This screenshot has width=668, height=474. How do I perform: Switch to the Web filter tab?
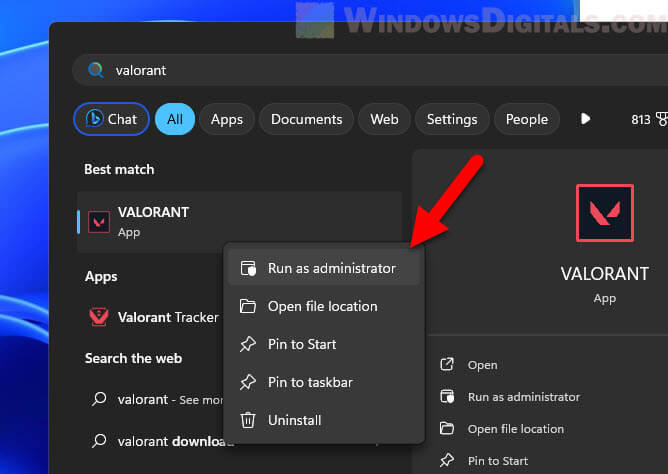pyautogui.click(x=384, y=119)
